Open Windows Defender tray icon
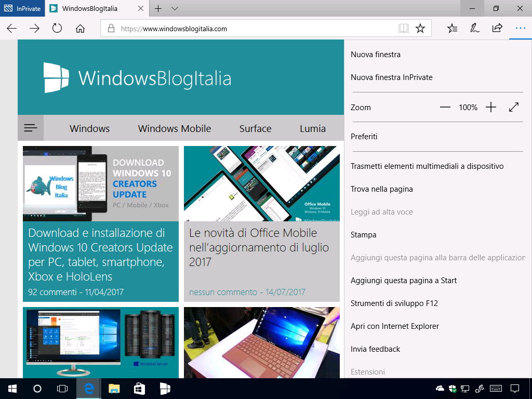The width and height of the screenshot is (532, 399). [453, 389]
